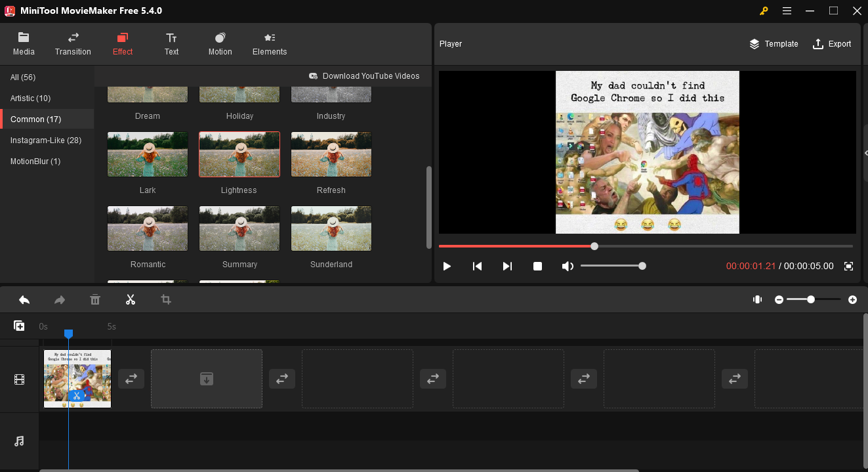Open the Text tab
This screenshot has height=472, width=868.
point(171,44)
